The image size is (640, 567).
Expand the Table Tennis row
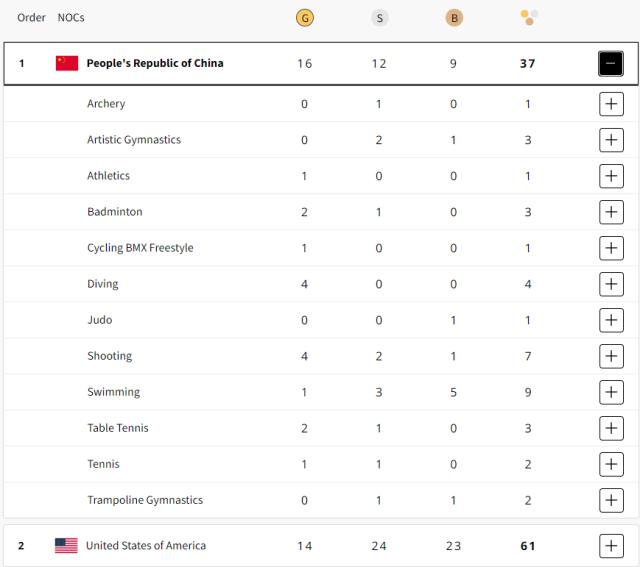pos(611,428)
